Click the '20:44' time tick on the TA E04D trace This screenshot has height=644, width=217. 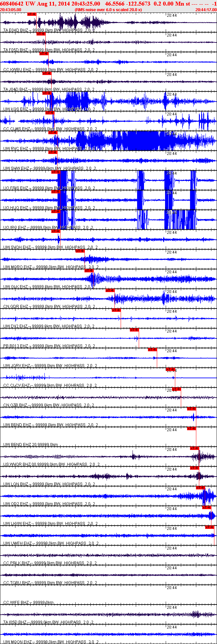click(x=172, y=15)
